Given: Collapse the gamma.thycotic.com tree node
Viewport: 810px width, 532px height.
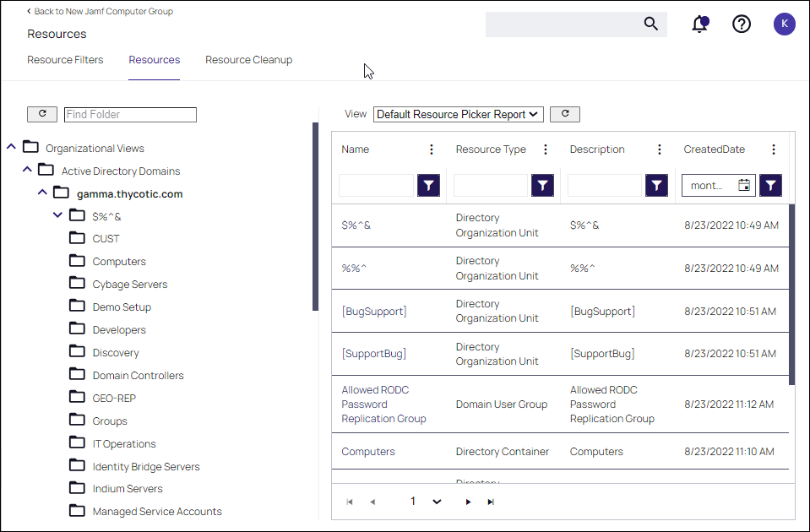Looking at the screenshot, I should 41,193.
